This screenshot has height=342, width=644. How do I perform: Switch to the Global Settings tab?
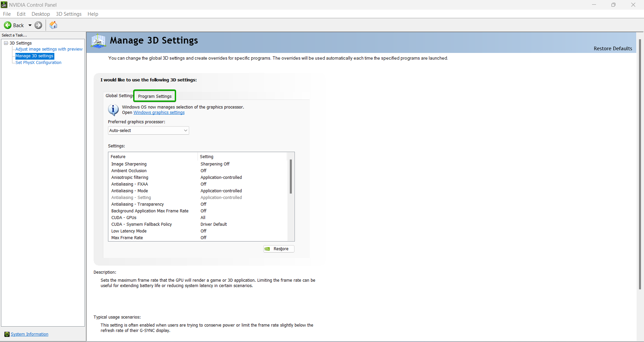tap(119, 96)
